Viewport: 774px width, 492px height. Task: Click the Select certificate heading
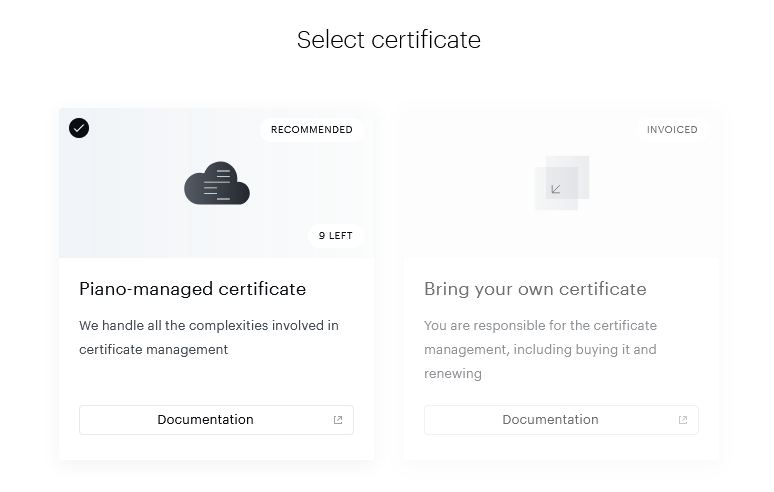[x=388, y=40]
